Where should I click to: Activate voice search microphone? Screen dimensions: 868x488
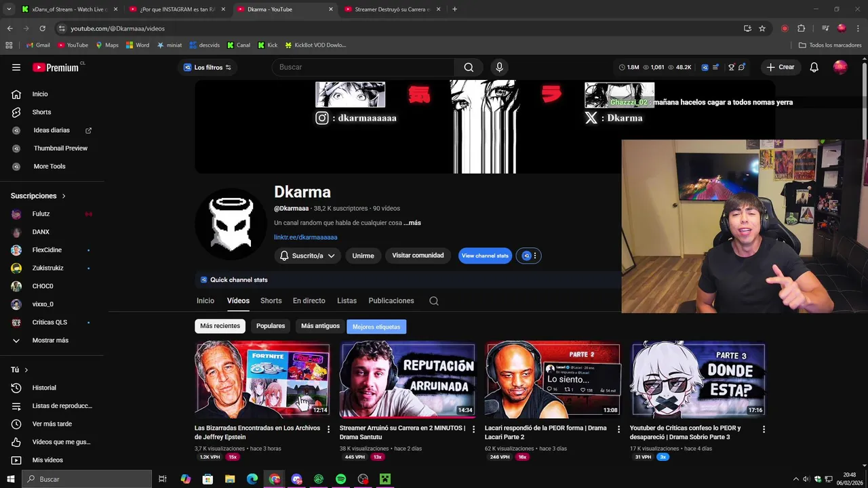pyautogui.click(x=499, y=67)
